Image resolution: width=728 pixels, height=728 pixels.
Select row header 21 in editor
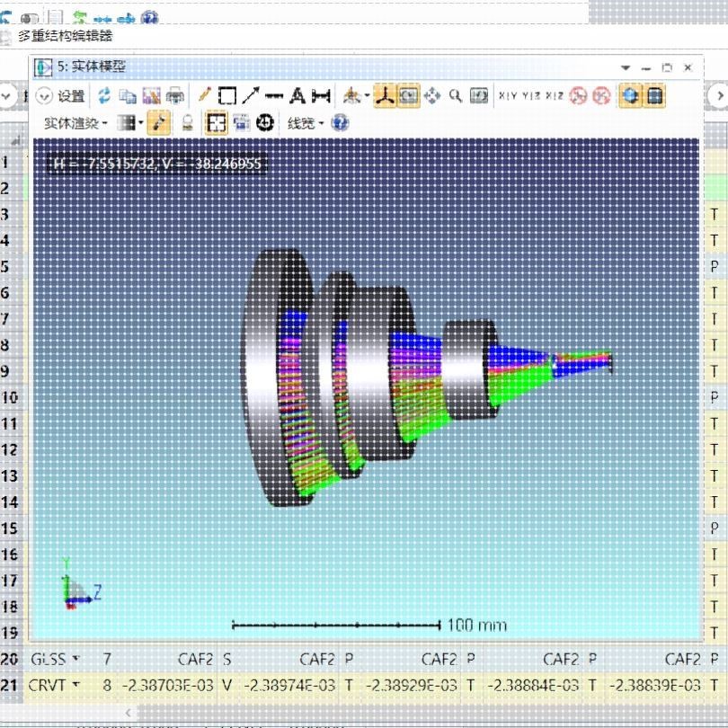(x=10, y=685)
